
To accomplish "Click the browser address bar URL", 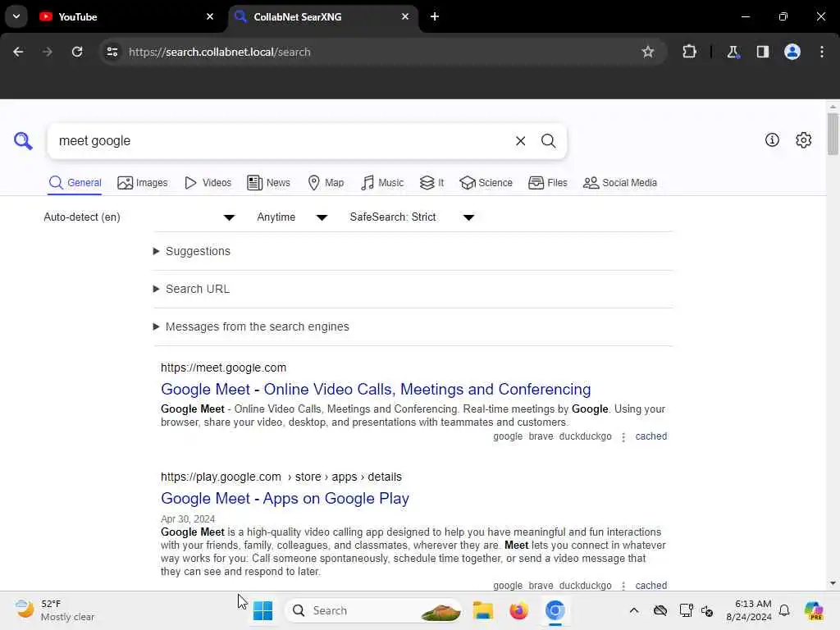I will pos(220,52).
